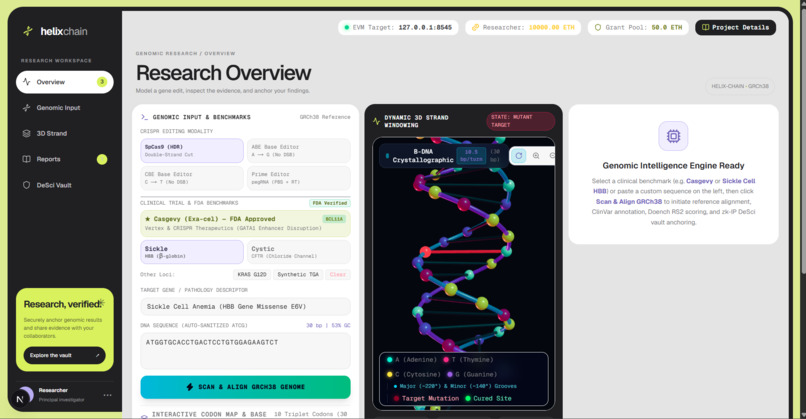Click the BCL11A tag on Casgevy card
The image size is (806, 419).
(x=334, y=219)
